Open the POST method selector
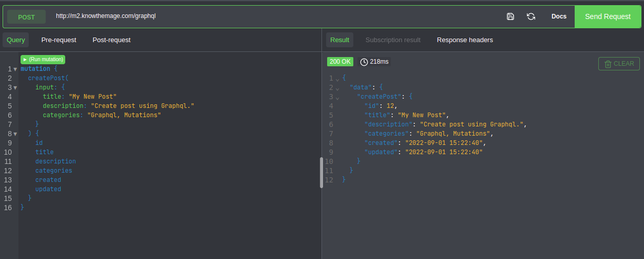Image resolution: width=644 pixels, height=259 pixels. (27, 17)
